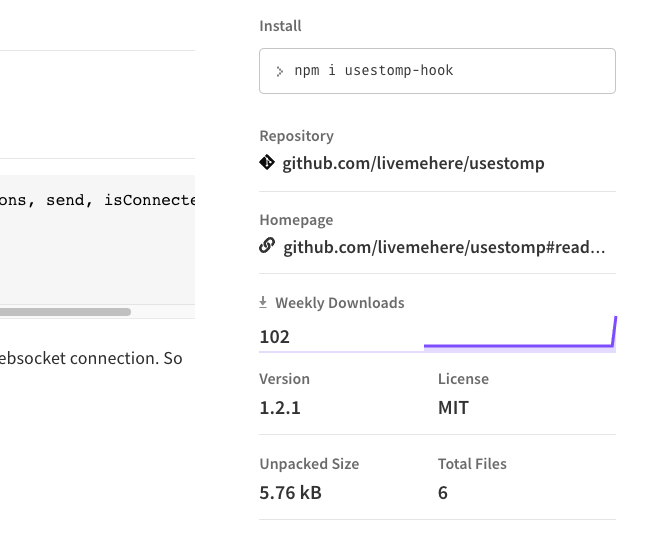Click the version number 1.2.1
The width and height of the screenshot is (651, 533).
coord(280,408)
